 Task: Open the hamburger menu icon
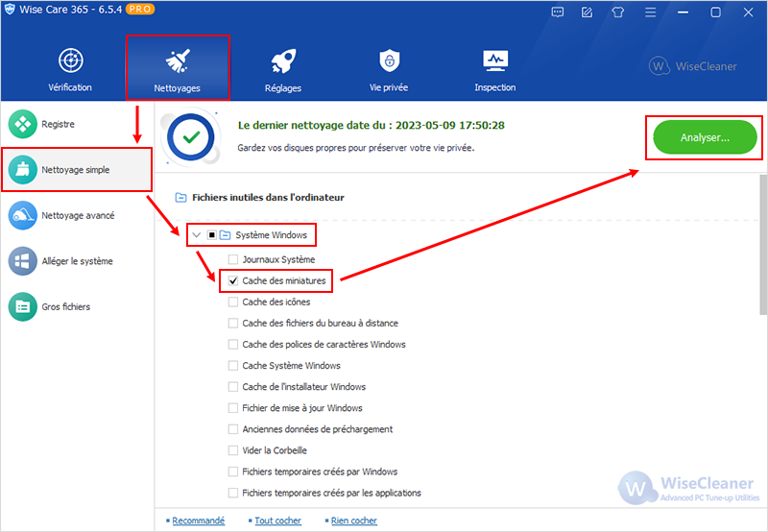pos(651,12)
